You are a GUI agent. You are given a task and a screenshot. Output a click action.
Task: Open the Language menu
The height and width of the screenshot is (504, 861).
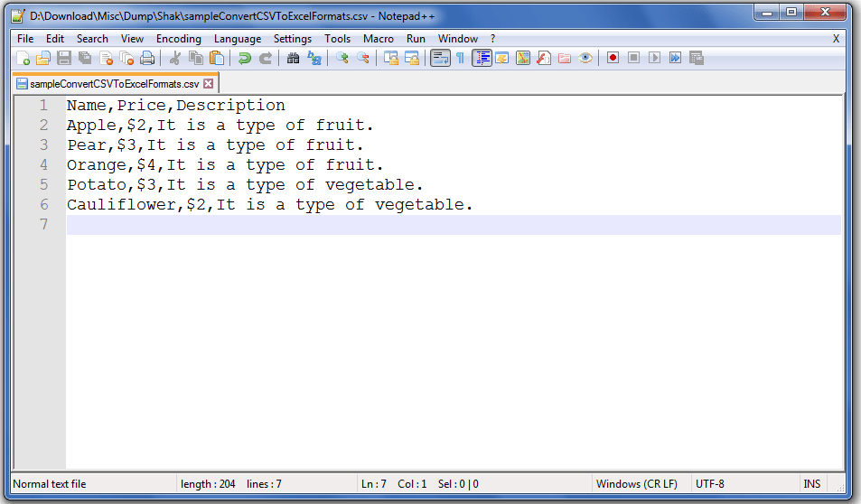coord(238,39)
